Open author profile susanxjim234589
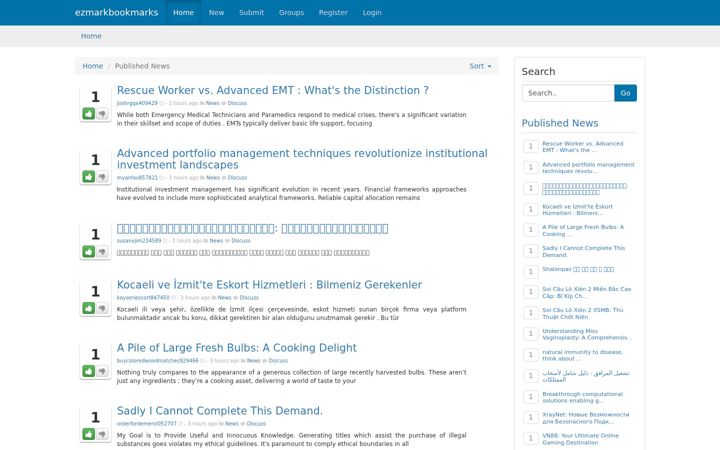The image size is (720, 450). point(139,241)
